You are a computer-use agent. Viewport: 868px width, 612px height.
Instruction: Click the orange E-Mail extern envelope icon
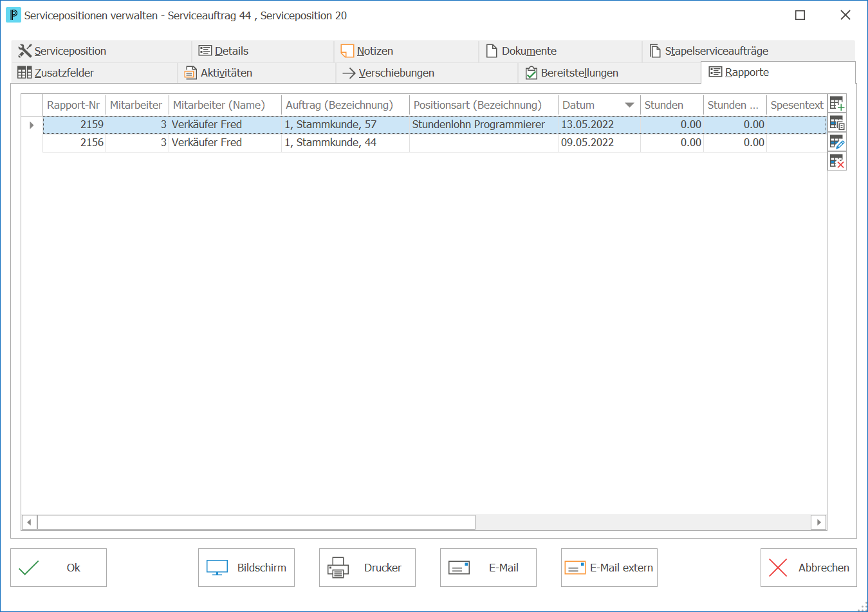click(x=575, y=568)
